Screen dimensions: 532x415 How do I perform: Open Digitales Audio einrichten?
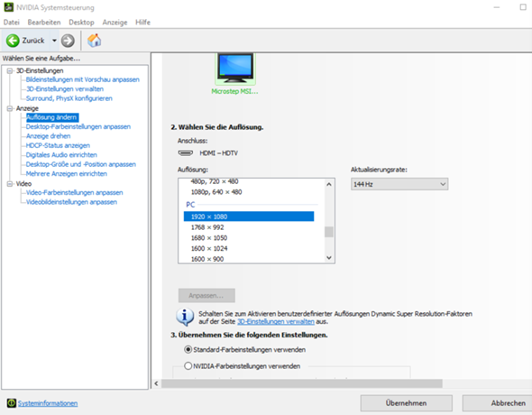(61, 155)
